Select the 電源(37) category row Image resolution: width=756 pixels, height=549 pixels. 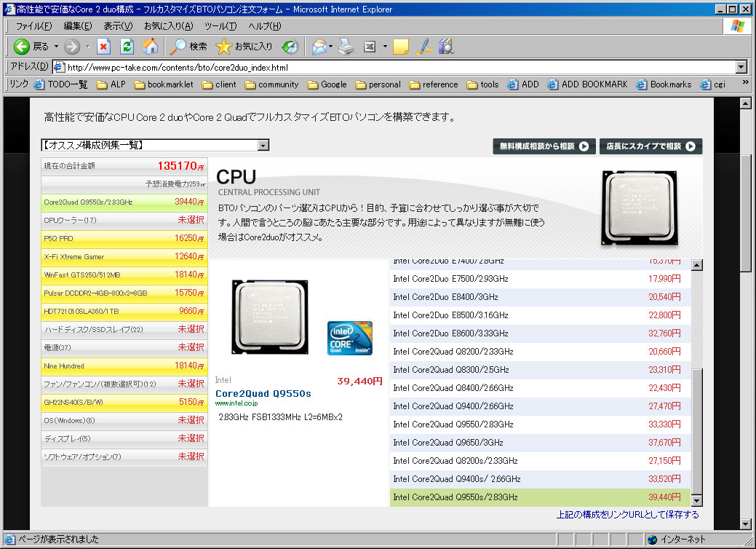pos(124,347)
